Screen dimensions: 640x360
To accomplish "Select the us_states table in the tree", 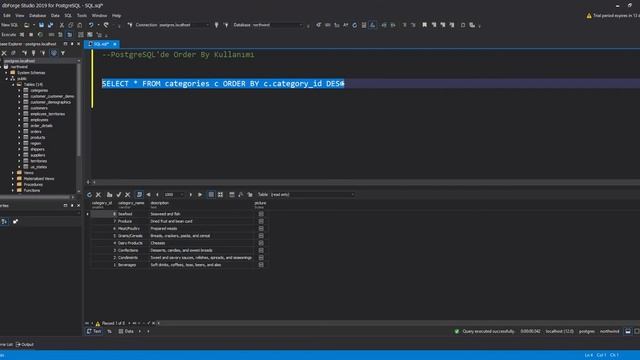I will tap(38, 167).
